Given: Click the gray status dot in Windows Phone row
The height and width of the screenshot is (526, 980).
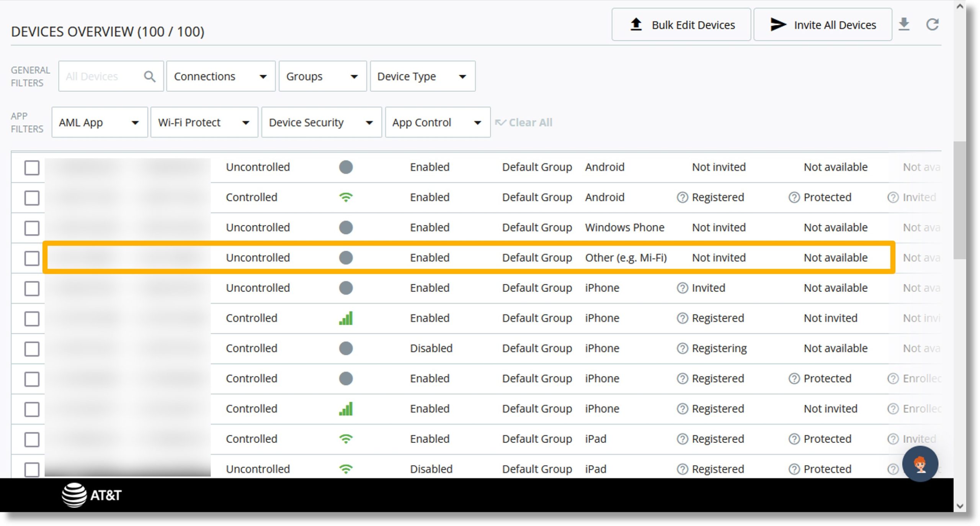Looking at the screenshot, I should tap(346, 227).
